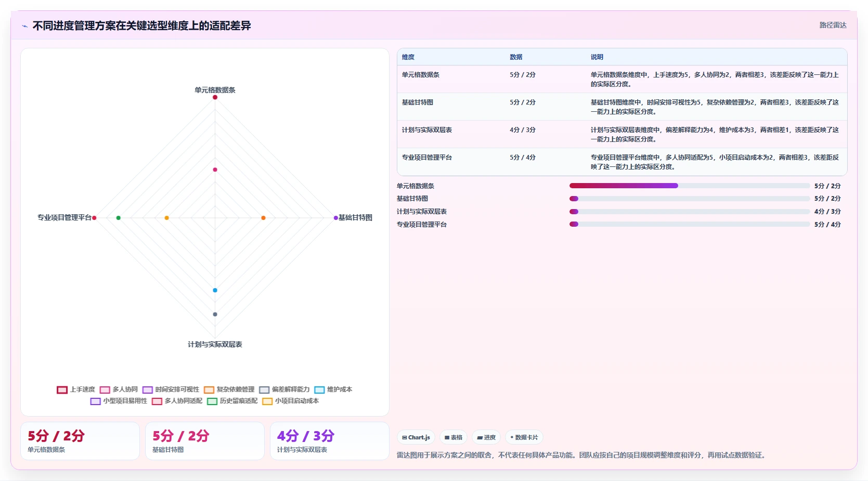Click the 计划与实际双层表 radar axis label

click(215, 344)
